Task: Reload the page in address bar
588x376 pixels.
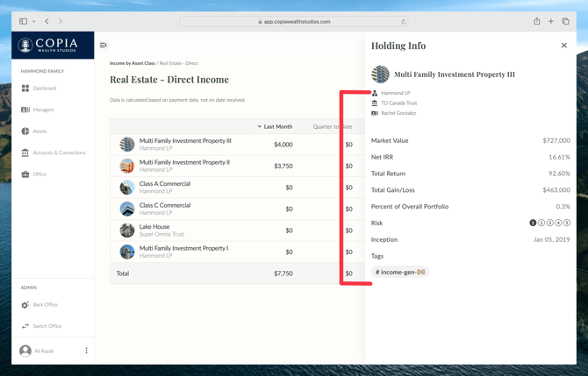Action: [x=404, y=22]
